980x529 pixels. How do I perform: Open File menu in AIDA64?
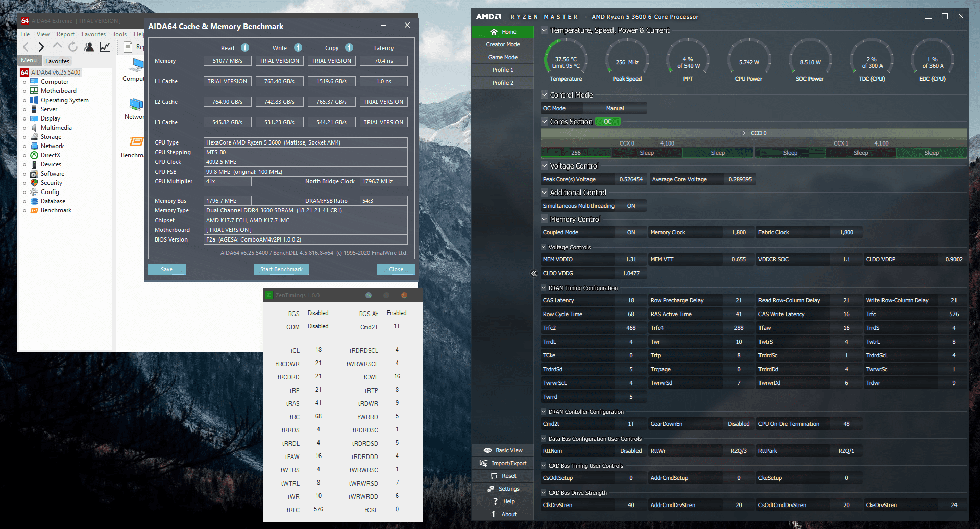(25, 34)
